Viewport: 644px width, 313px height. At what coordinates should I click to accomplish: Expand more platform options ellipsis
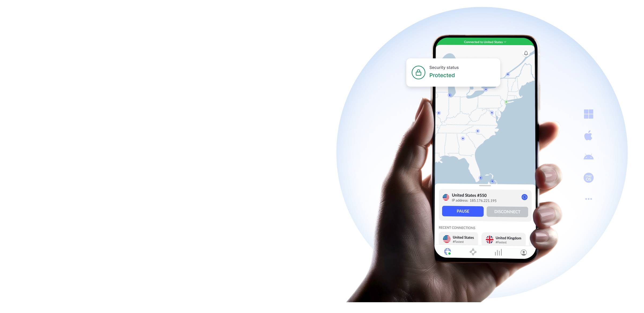point(588,199)
